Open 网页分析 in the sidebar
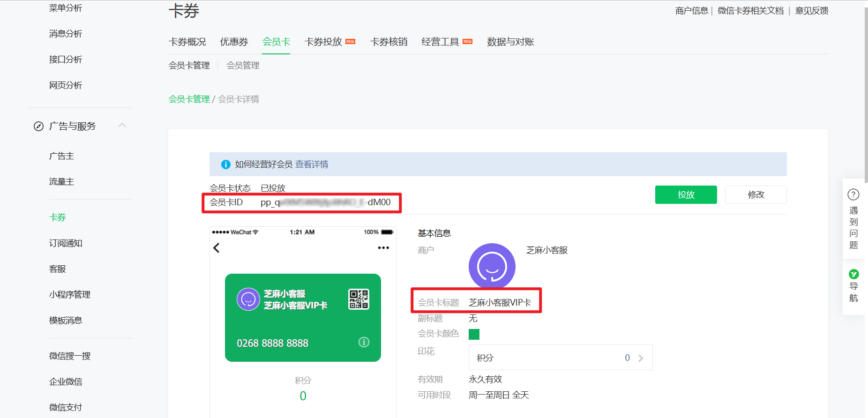Image resolution: width=868 pixels, height=418 pixels. click(x=66, y=85)
